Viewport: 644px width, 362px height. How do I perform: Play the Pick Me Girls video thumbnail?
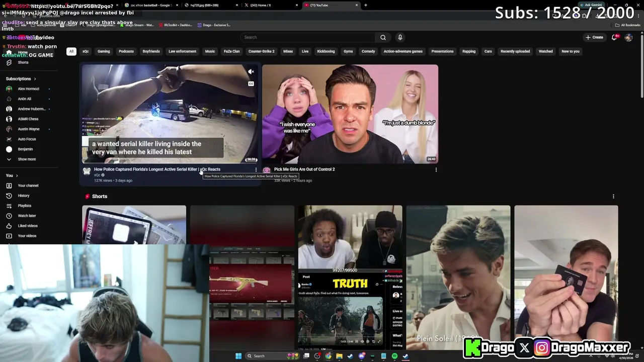pyautogui.click(x=350, y=114)
